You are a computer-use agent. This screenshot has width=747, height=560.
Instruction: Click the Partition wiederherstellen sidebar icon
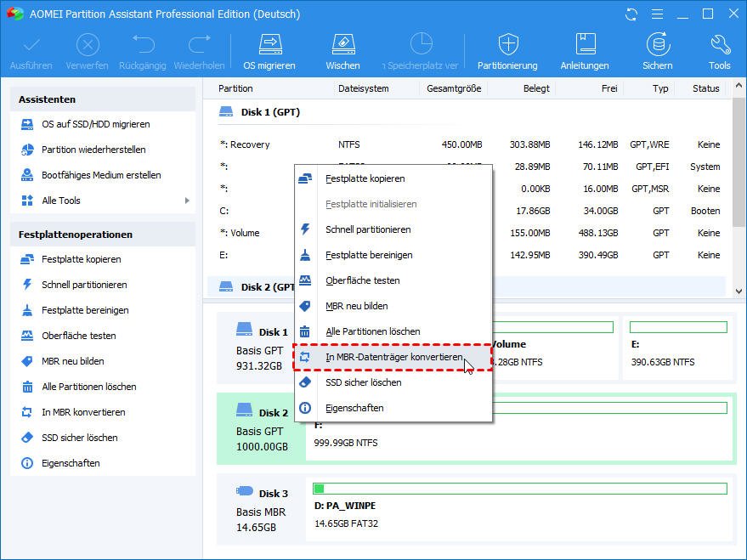click(x=27, y=150)
